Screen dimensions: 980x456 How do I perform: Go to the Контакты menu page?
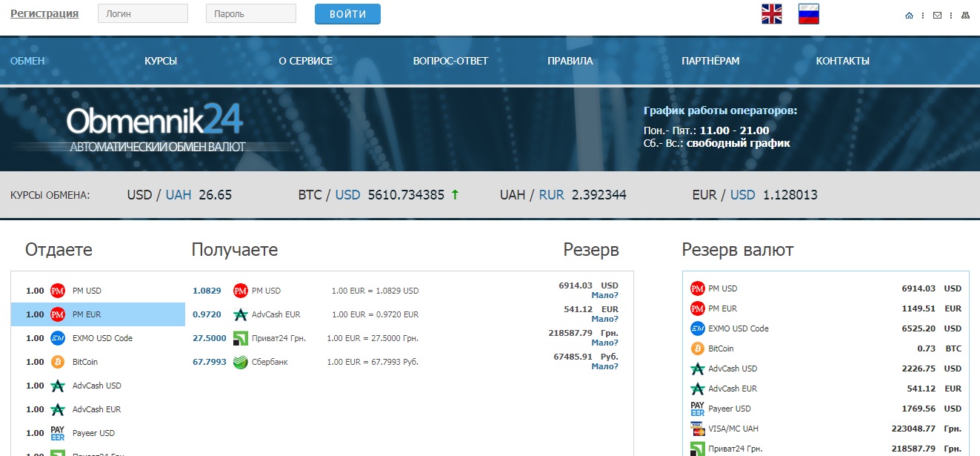pyautogui.click(x=842, y=61)
